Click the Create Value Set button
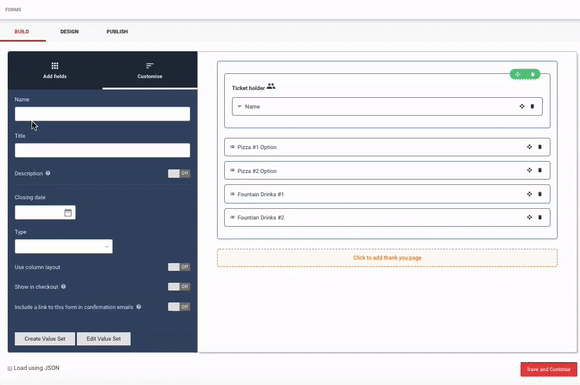 45,338
